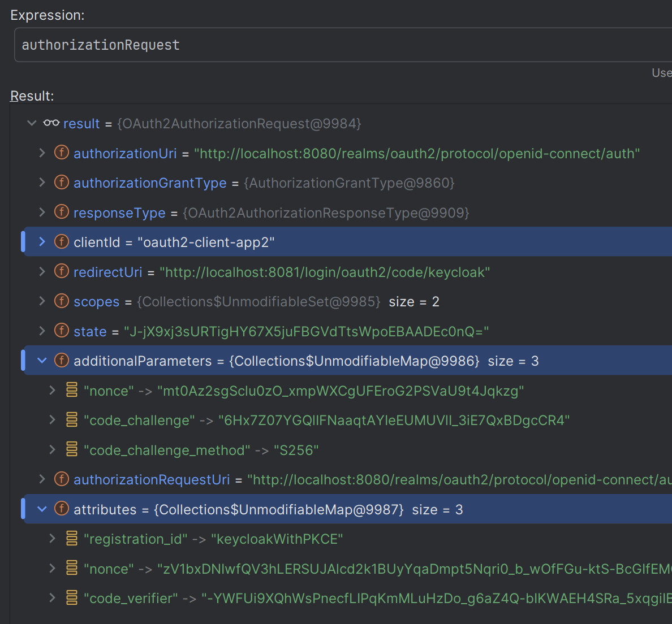
Task: Click the field icon next to attributes
Action: [61, 509]
